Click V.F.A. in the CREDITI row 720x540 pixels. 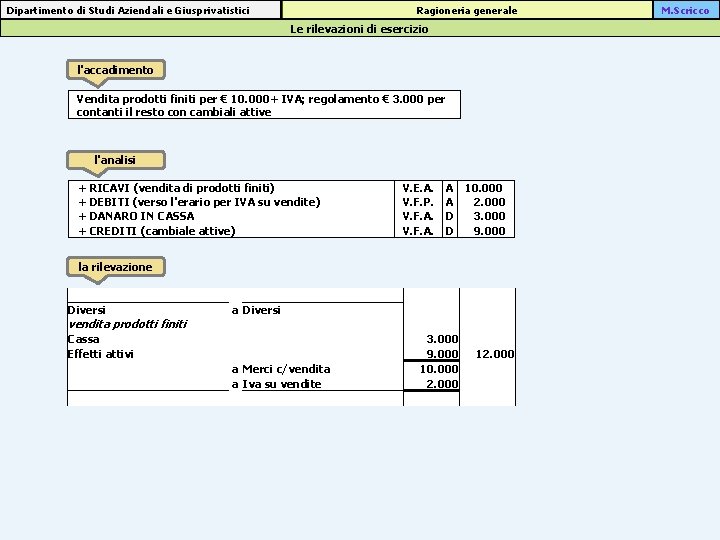coord(418,231)
